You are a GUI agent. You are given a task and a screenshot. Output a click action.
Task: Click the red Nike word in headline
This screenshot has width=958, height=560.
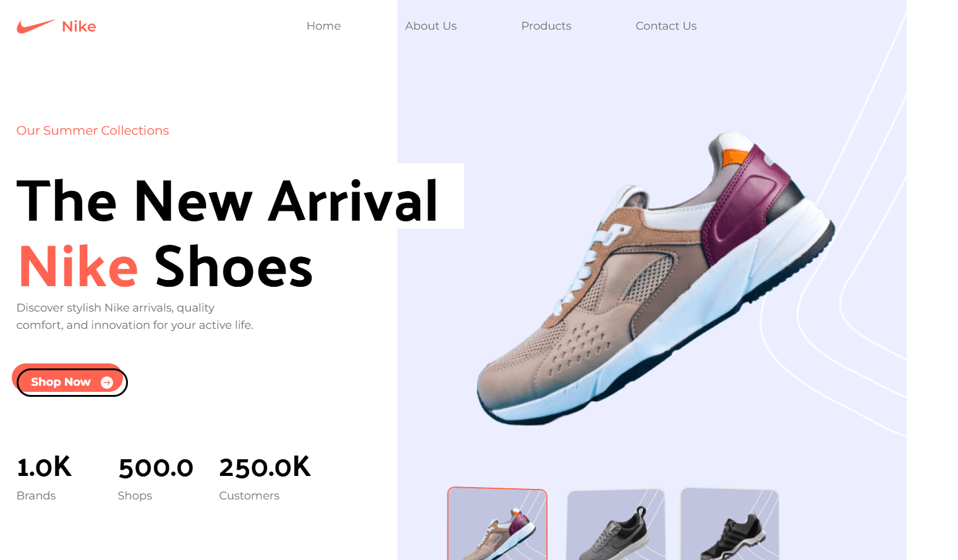click(78, 267)
